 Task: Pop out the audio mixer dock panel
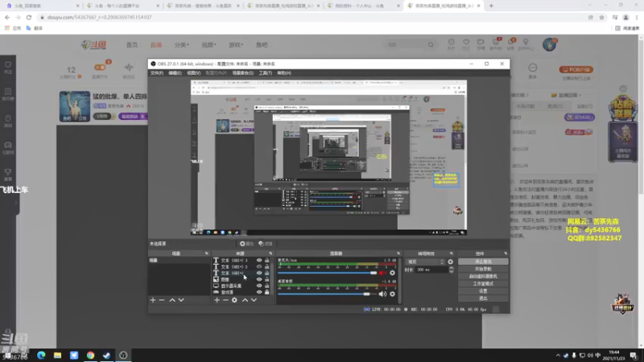tap(398, 253)
